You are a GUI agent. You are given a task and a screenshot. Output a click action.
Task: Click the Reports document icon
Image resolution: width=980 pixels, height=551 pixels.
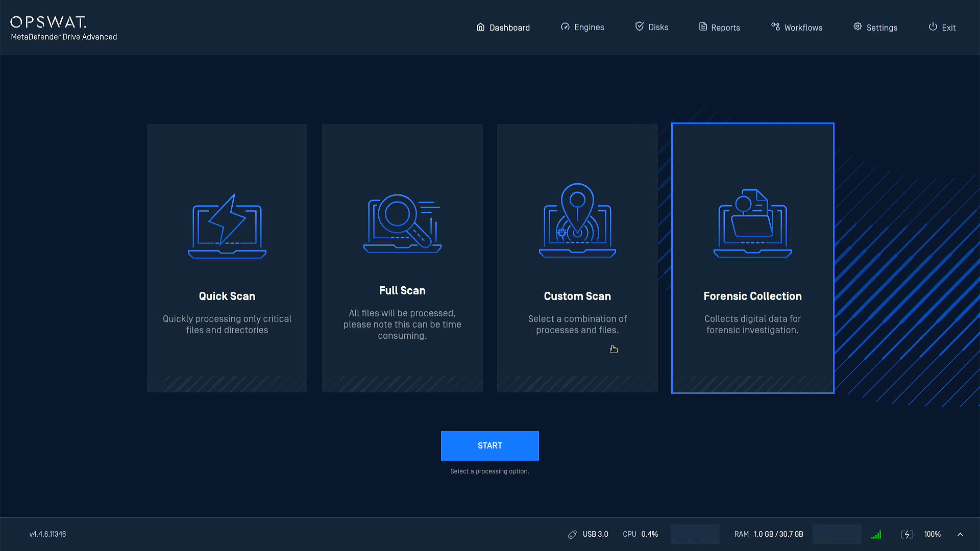click(x=703, y=27)
